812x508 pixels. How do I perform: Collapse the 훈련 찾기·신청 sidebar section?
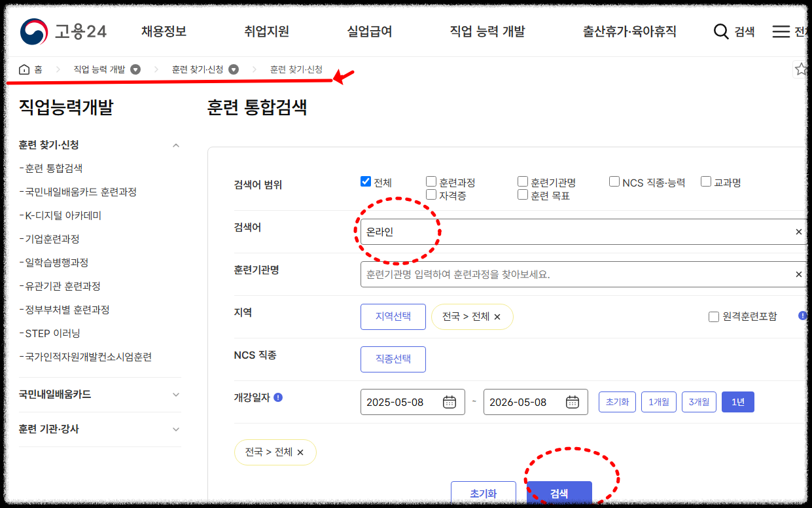point(175,145)
